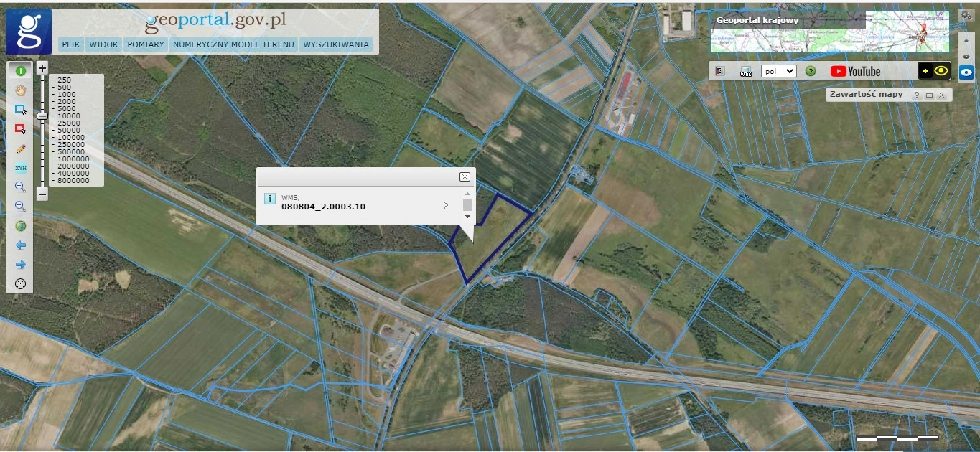This screenshot has width=980, height=452.
Task: Maximize the Zawartość mapy panel
Action: click(929, 95)
